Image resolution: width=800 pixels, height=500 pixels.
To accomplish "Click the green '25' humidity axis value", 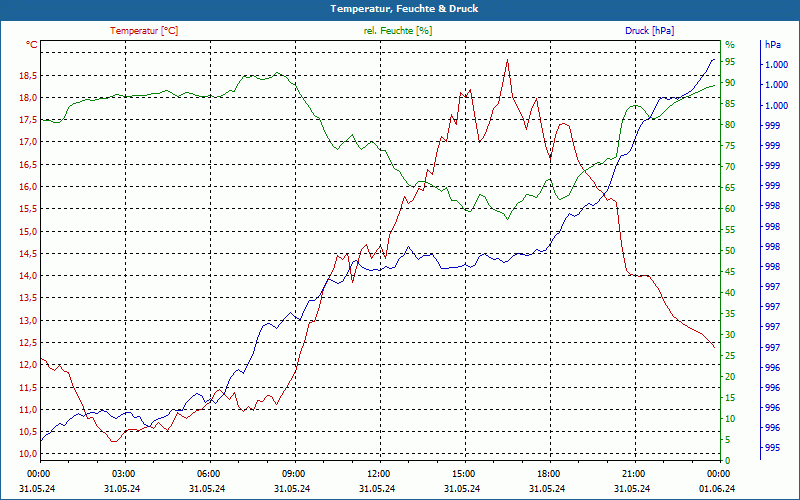I will click(730, 356).
